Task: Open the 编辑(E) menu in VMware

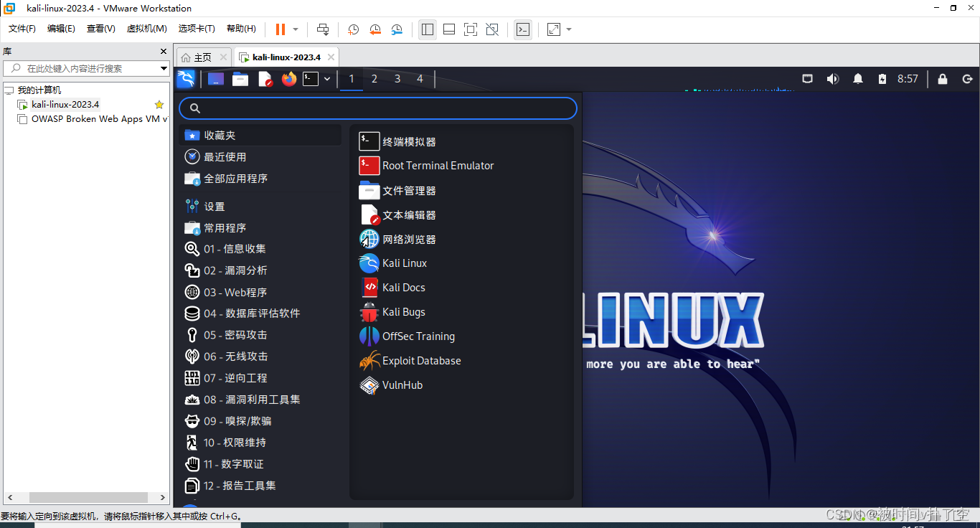Action: click(x=61, y=29)
